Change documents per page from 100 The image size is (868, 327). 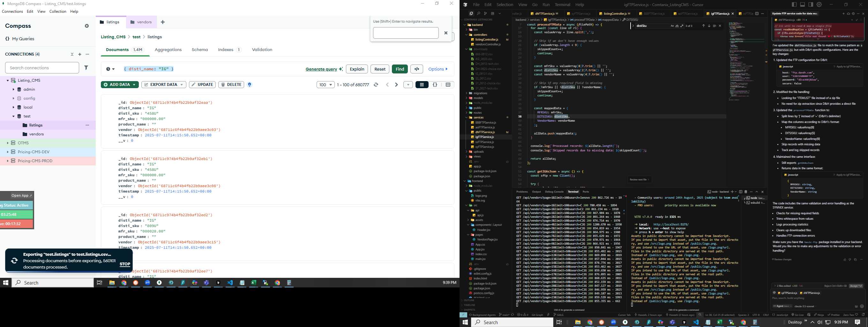coord(325,85)
